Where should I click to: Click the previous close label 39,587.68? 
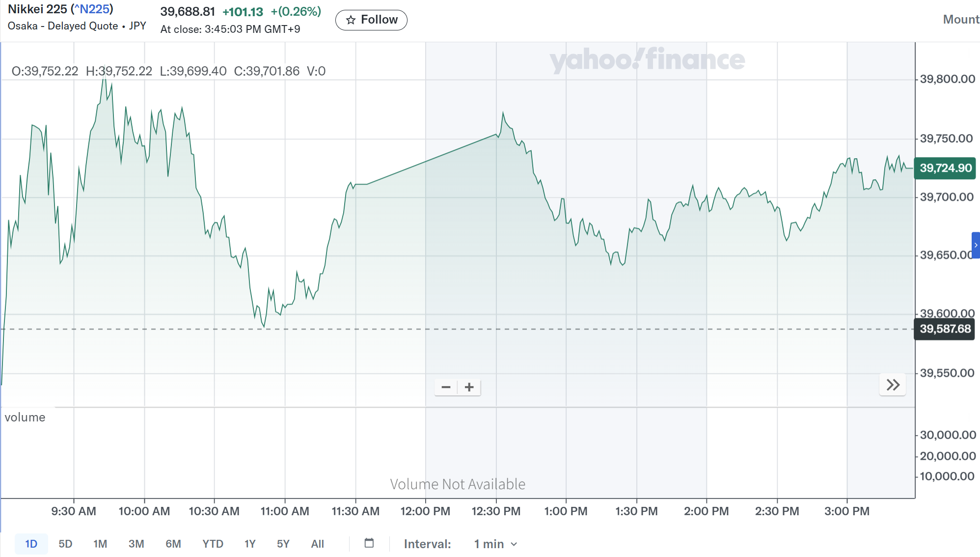(x=945, y=329)
